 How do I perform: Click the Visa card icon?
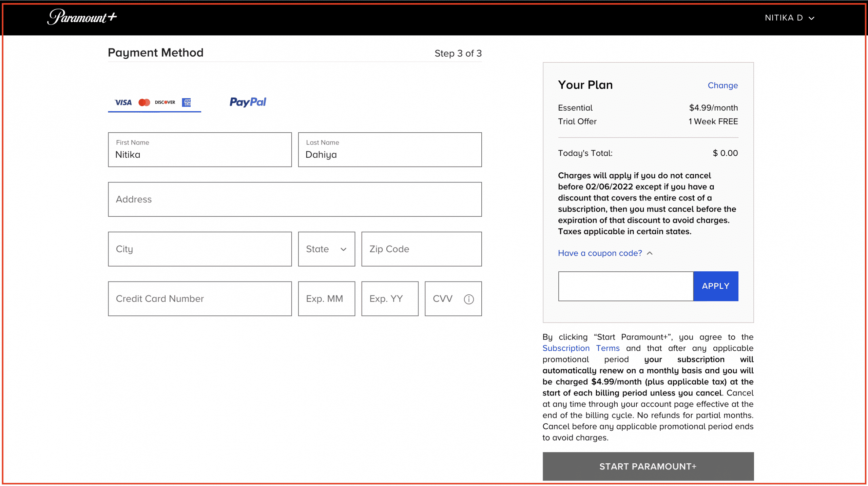pyautogui.click(x=123, y=102)
